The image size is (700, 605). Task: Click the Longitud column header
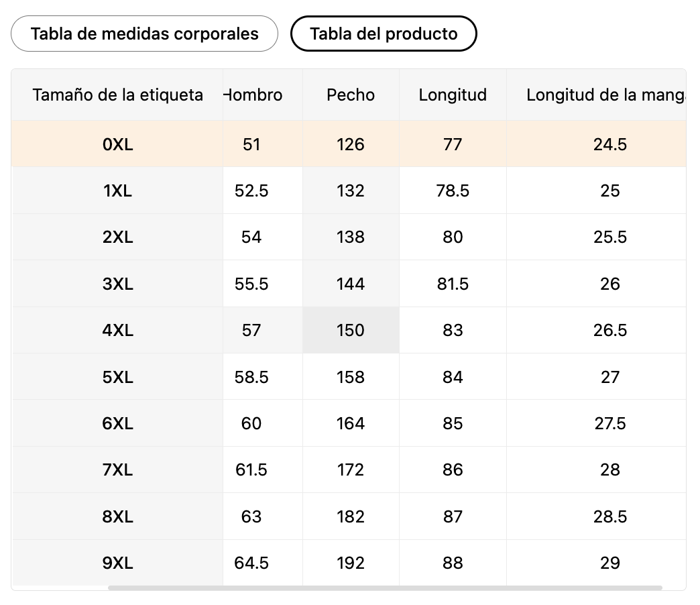click(x=453, y=95)
